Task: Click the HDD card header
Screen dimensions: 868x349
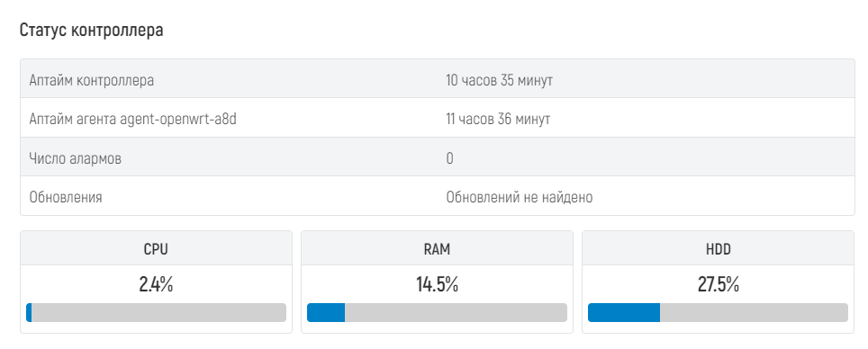Action: pyautogui.click(x=718, y=249)
